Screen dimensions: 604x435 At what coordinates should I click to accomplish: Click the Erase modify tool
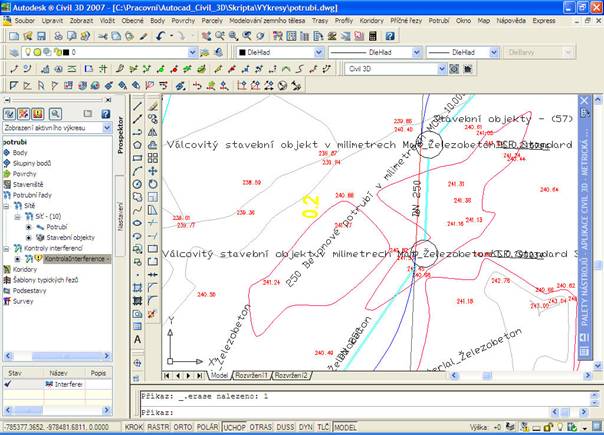pos(152,105)
